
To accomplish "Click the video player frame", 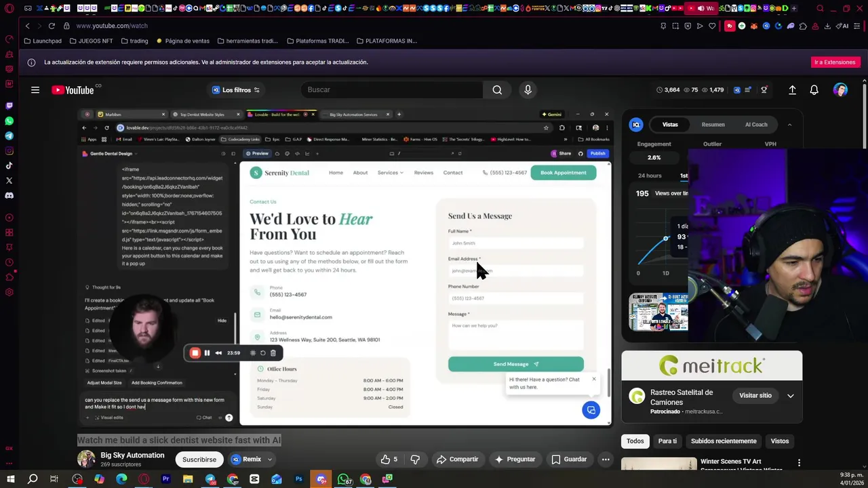I will 344,268.
